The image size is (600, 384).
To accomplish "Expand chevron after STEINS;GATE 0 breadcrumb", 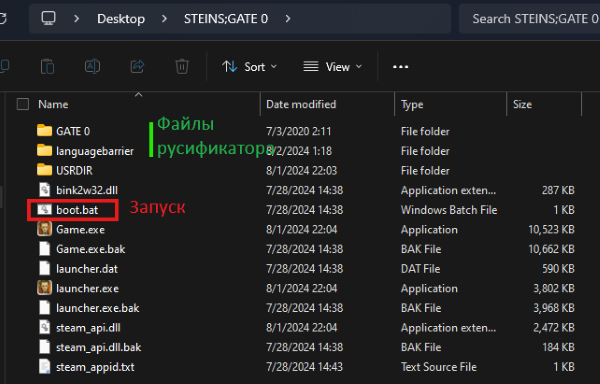I will (288, 18).
